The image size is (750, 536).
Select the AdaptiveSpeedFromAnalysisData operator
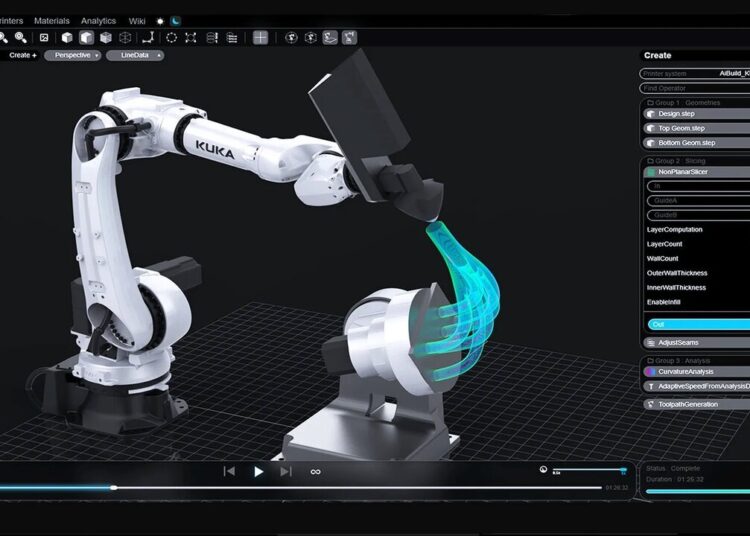point(696,386)
